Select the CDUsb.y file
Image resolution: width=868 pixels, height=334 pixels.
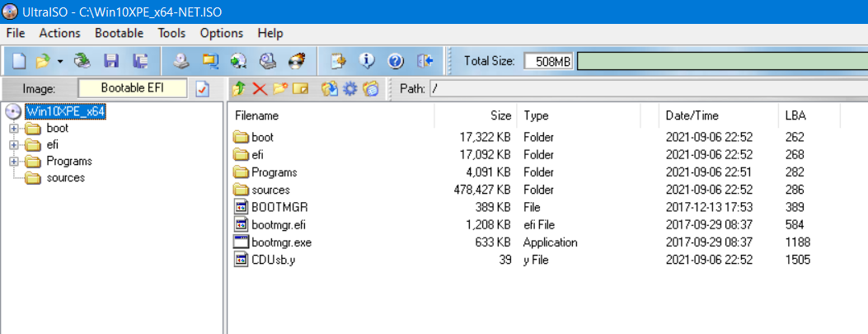(273, 261)
